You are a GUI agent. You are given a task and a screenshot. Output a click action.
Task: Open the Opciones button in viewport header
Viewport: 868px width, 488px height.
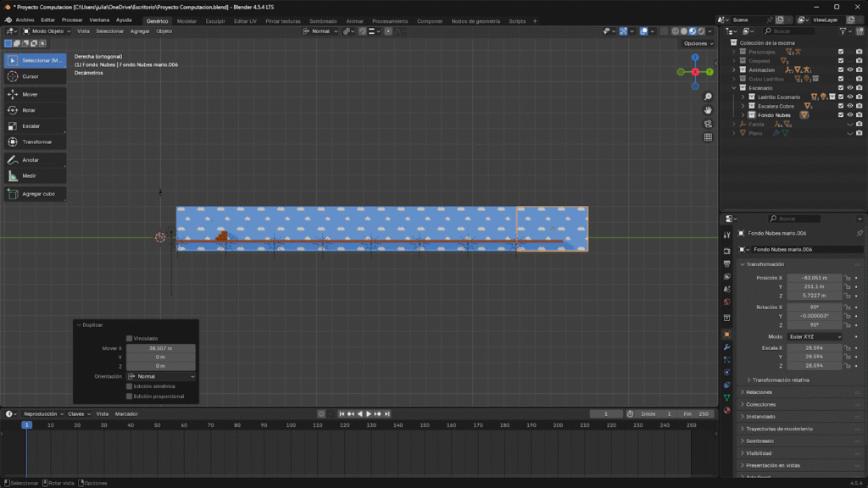(697, 43)
